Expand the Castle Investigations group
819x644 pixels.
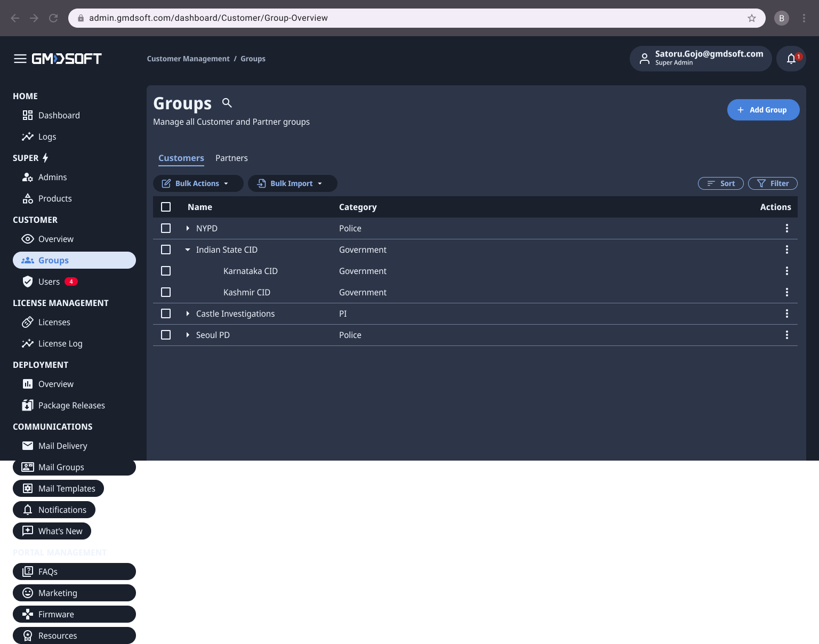(188, 313)
